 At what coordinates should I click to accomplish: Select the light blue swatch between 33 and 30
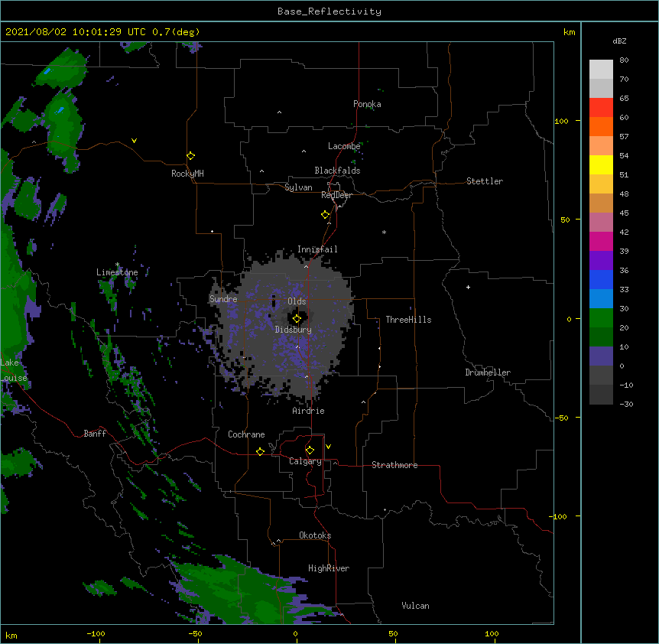tap(601, 299)
